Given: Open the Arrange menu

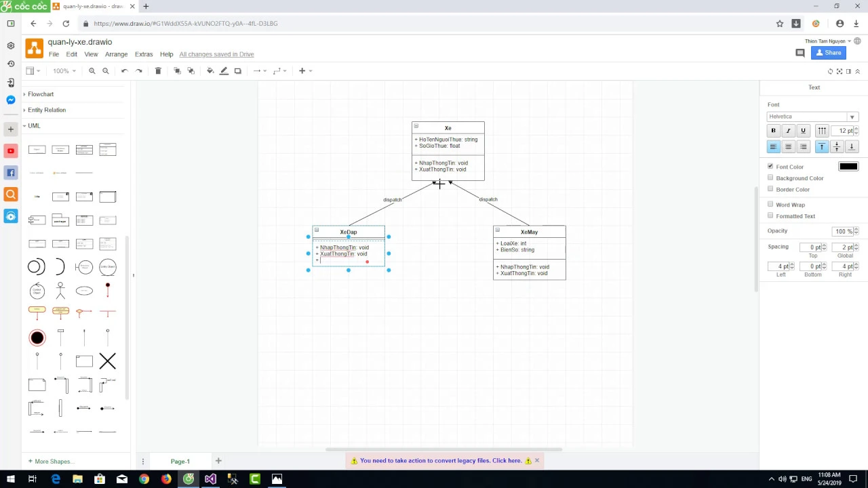Looking at the screenshot, I should 116,54.
